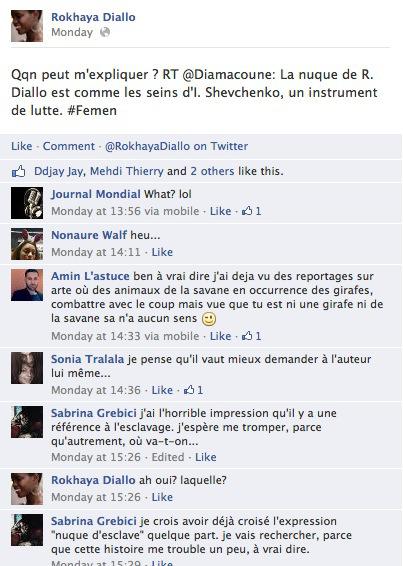
Task: View Edited history on Sabrina Grebici comment
Action: [x=168, y=457]
